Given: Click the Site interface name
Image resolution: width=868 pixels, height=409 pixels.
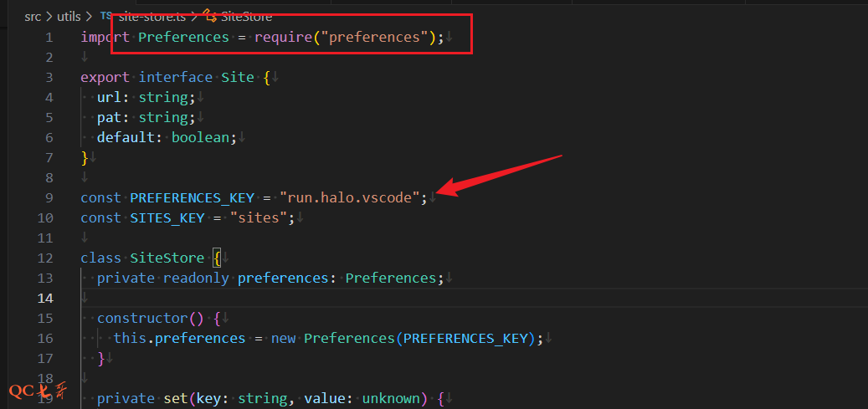Looking at the screenshot, I should 237,77.
